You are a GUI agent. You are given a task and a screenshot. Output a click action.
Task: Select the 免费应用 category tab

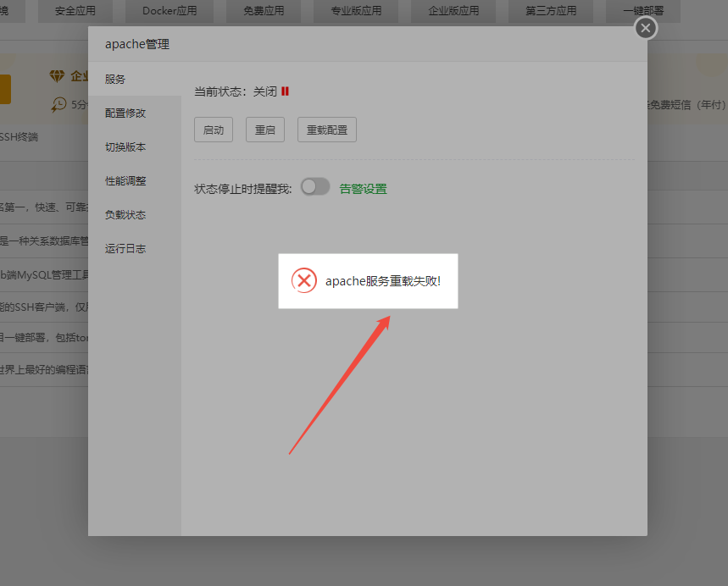(264, 11)
